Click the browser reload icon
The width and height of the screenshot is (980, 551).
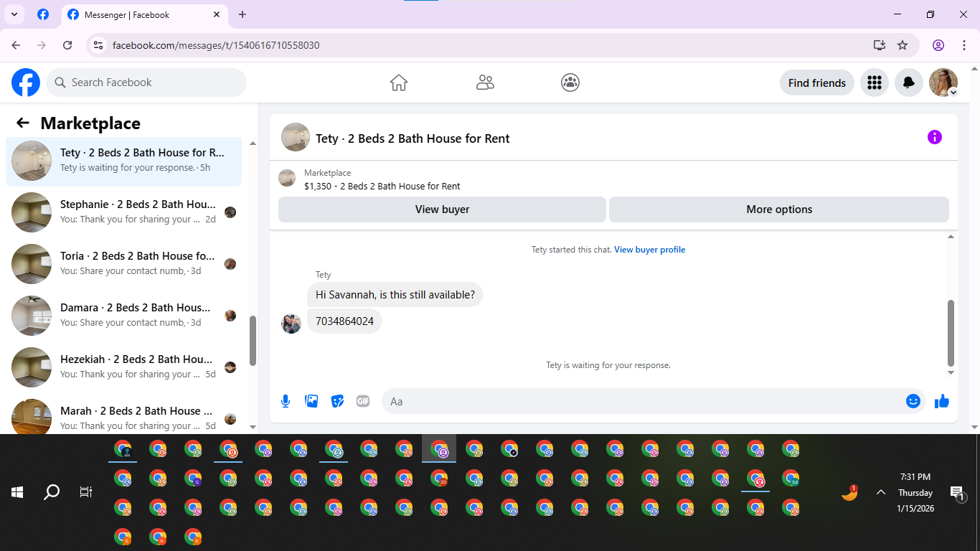pos(67,45)
